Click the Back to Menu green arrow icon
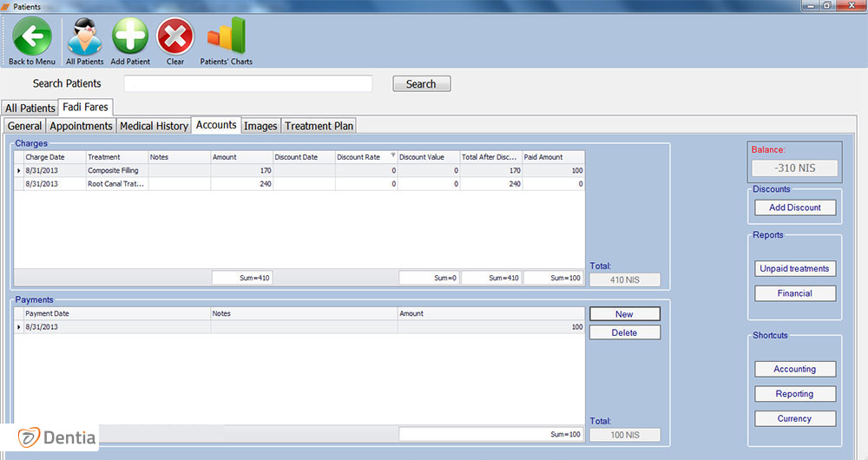The image size is (868, 460). coord(32,36)
